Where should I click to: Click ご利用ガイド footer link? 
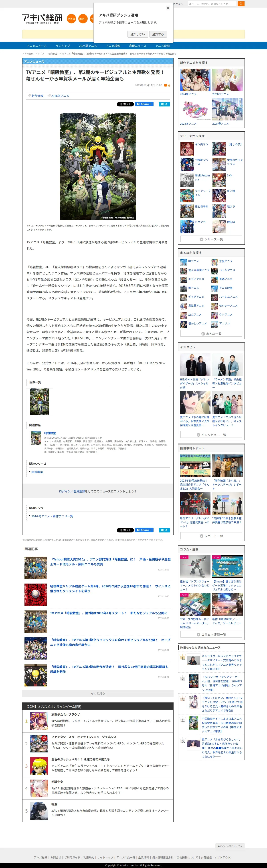[72, 857]
